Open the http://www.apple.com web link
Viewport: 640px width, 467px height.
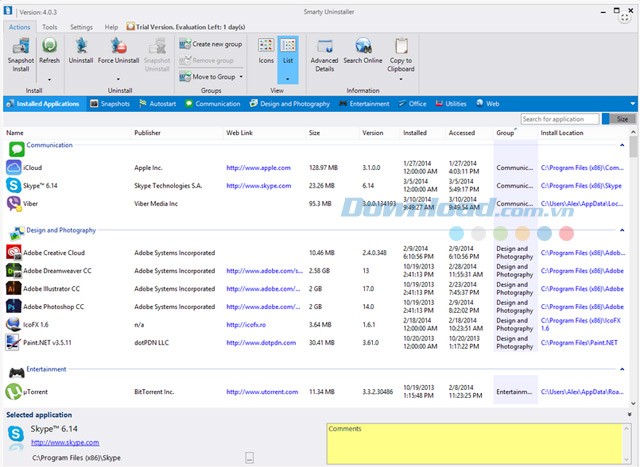258,168
